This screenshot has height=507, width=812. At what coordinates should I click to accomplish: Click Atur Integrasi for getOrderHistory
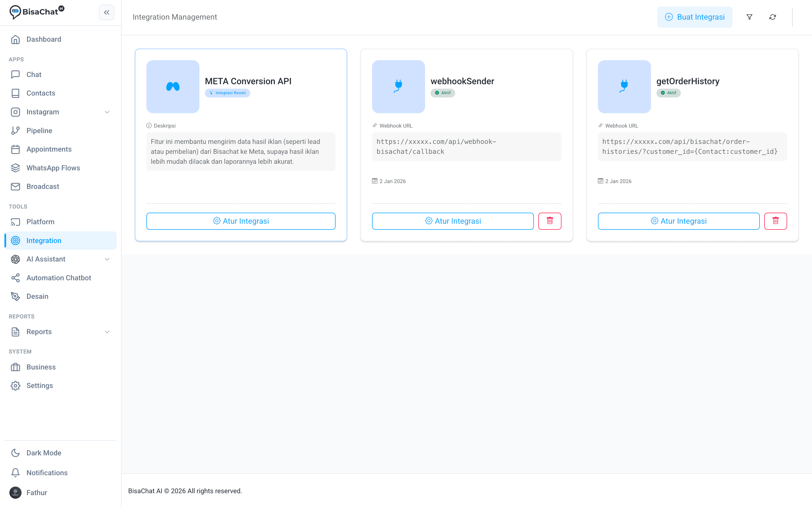[679, 221]
